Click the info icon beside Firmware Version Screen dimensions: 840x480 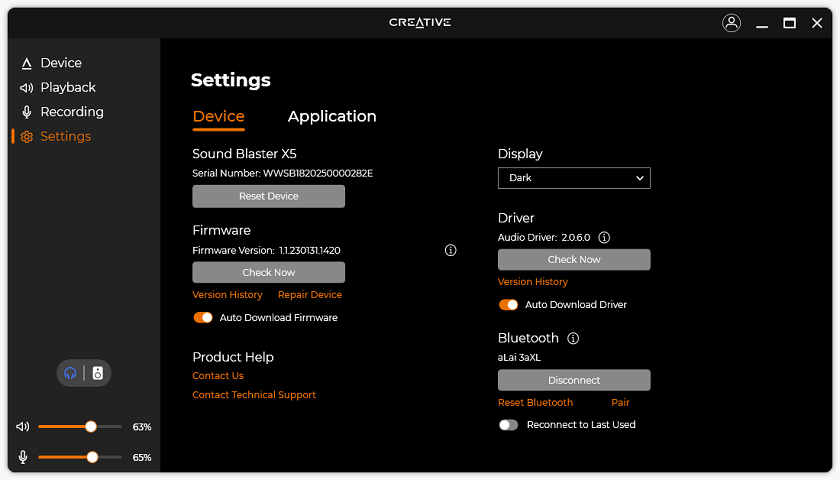tap(450, 250)
